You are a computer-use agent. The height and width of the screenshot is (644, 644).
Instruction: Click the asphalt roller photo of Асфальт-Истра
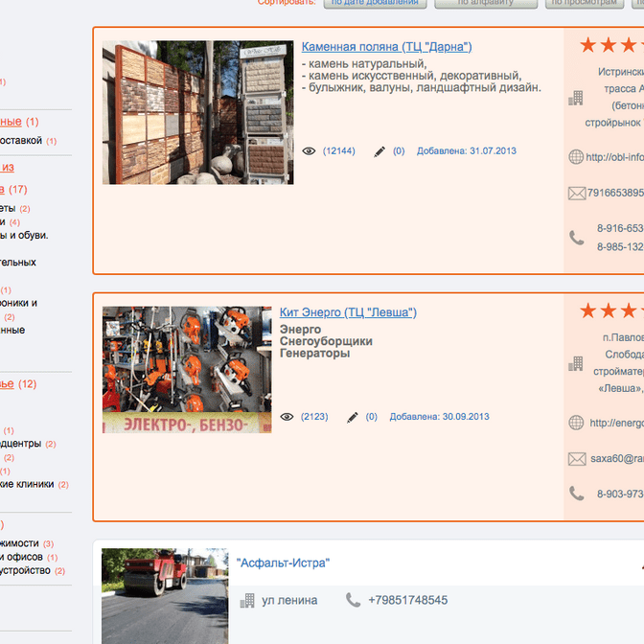[165, 596]
